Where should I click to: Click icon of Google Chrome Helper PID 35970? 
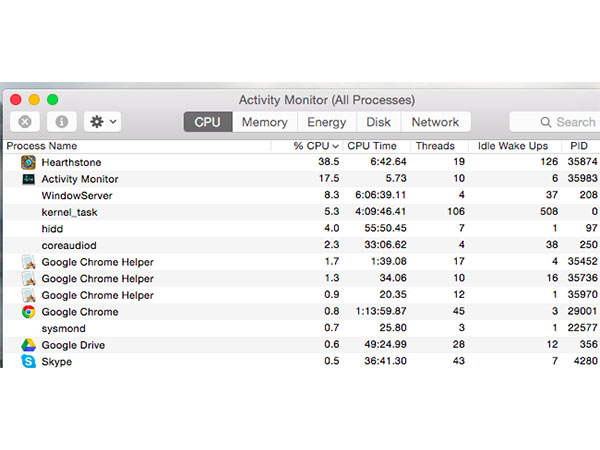click(x=29, y=295)
